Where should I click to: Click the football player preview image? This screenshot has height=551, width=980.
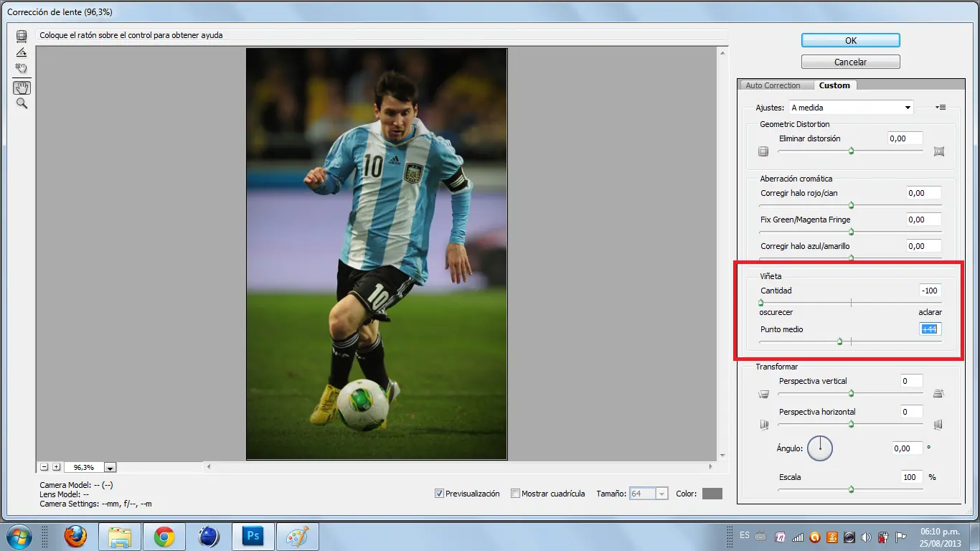[377, 254]
